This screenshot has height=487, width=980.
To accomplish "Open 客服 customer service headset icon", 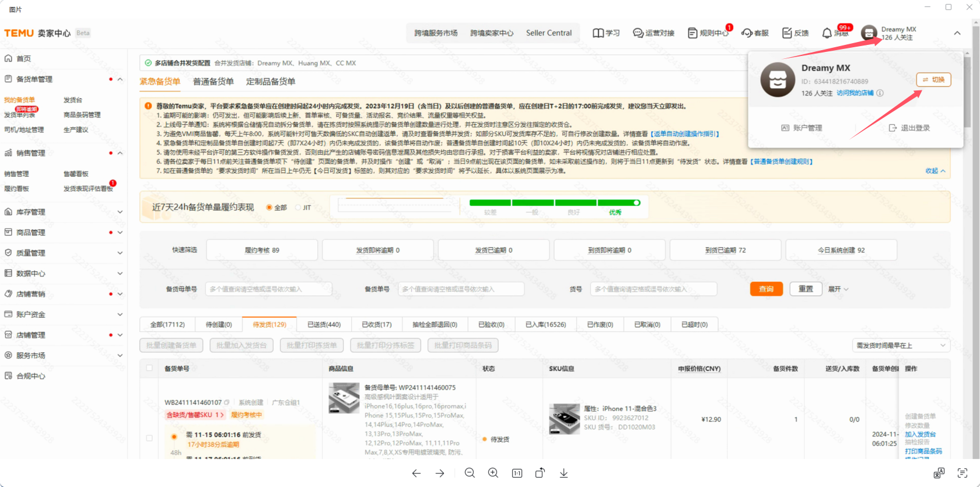I will [x=747, y=33].
